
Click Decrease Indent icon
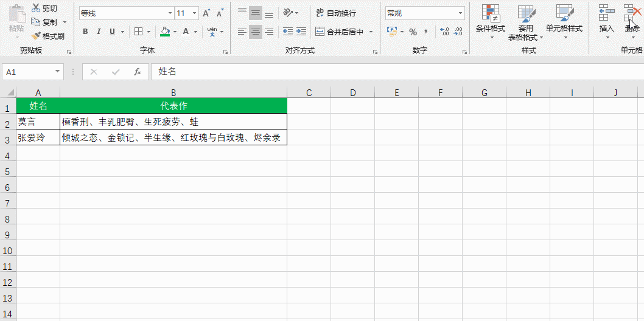(288, 32)
